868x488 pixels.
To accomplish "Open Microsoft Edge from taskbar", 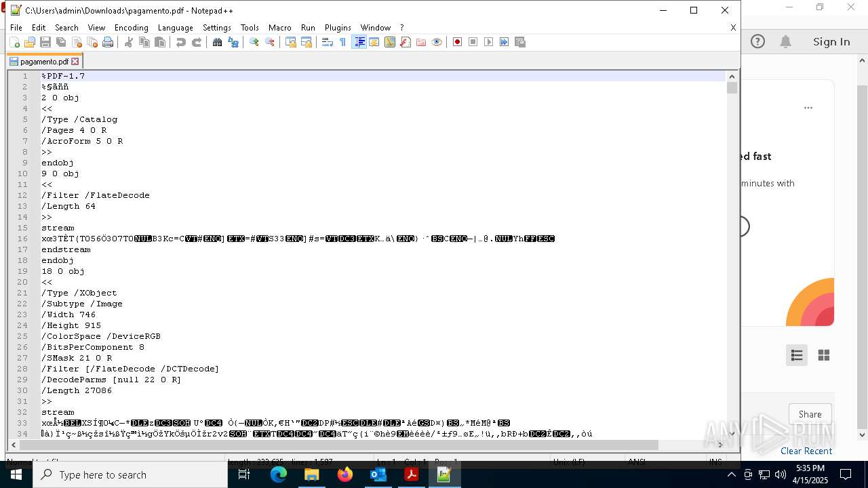I will point(279,474).
